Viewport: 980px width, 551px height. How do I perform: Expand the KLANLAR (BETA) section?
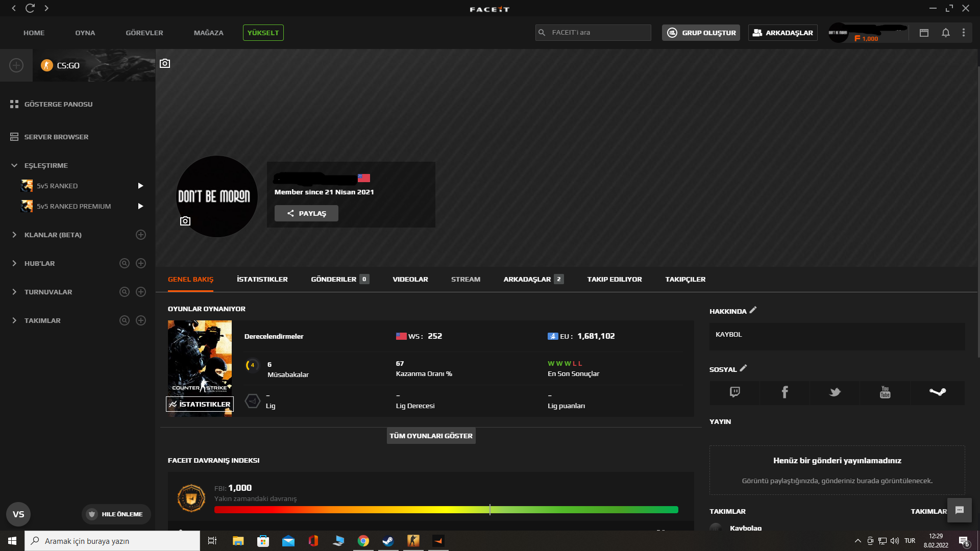(14, 235)
